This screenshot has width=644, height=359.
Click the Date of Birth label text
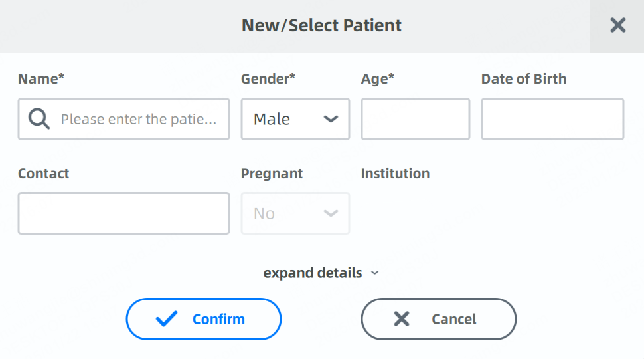pyautogui.click(x=523, y=79)
